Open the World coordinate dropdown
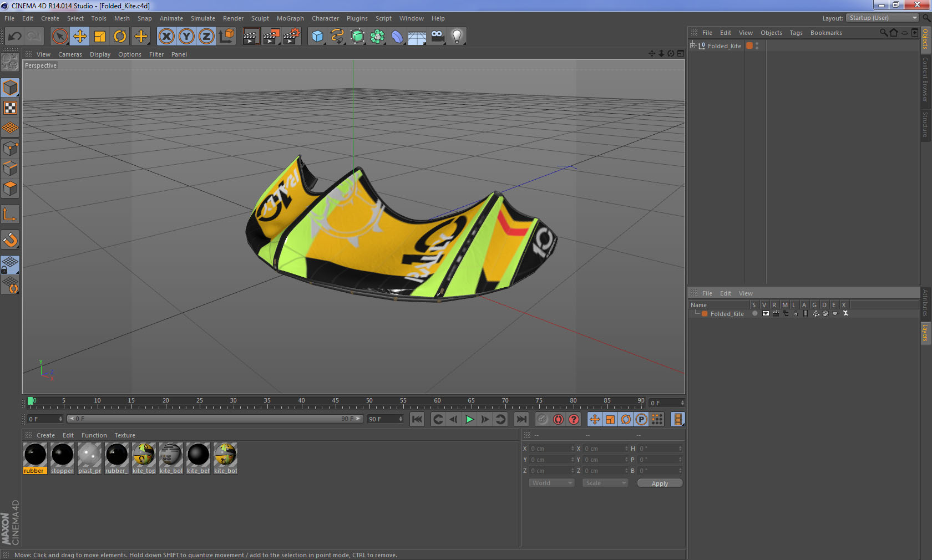The width and height of the screenshot is (932, 560). [551, 483]
